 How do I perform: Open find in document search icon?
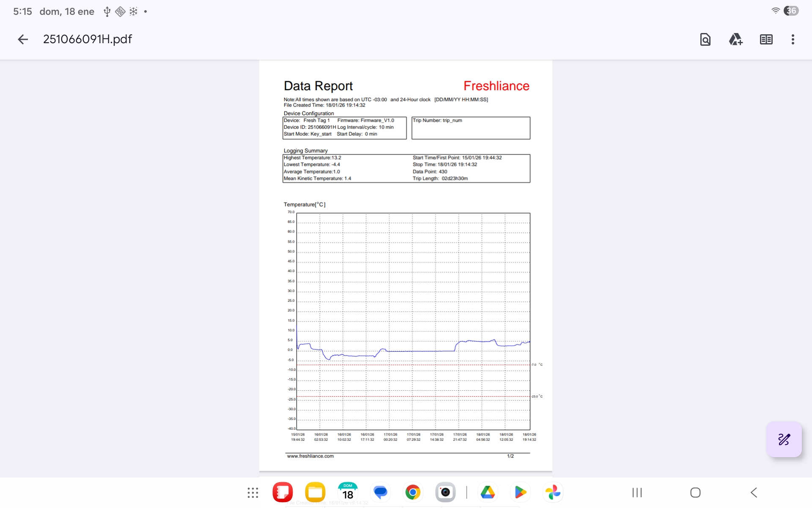pyautogui.click(x=705, y=39)
